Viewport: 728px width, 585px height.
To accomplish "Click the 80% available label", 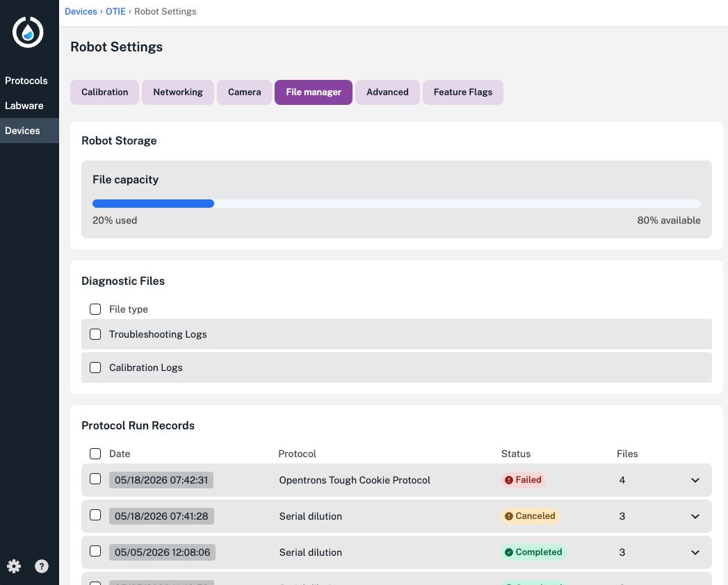I will 669,220.
